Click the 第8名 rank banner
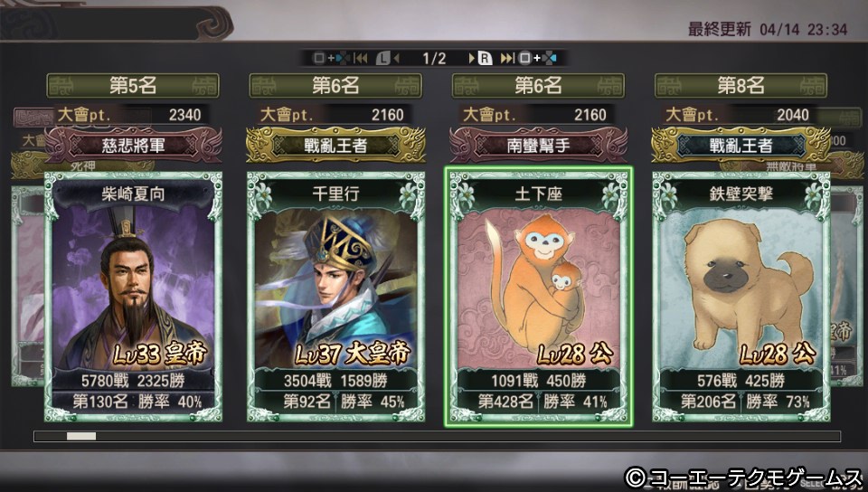The image size is (868, 492). (x=741, y=86)
